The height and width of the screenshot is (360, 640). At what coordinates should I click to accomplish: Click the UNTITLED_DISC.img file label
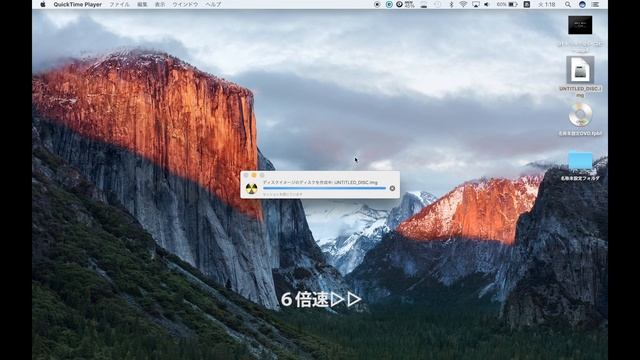580,91
